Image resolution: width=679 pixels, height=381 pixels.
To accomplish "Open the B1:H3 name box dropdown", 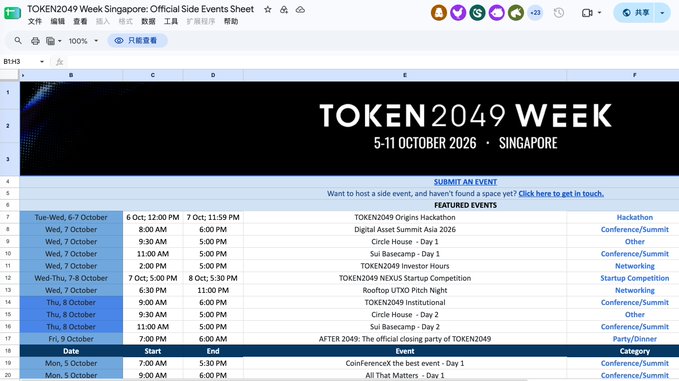I will (42, 61).
